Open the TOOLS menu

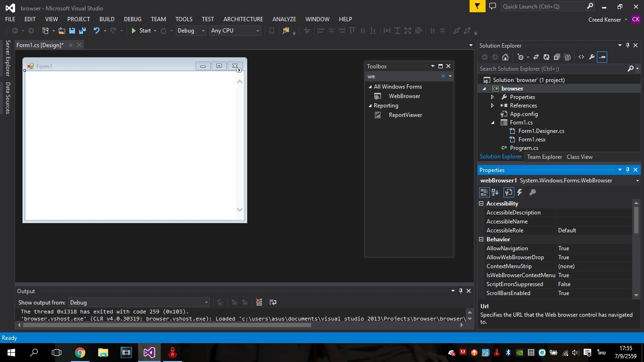(x=184, y=19)
